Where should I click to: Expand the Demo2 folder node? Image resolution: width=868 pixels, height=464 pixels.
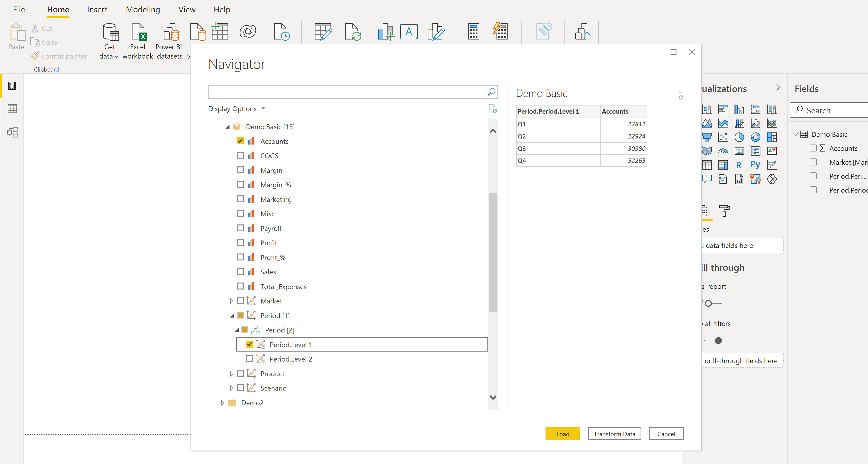coord(222,403)
